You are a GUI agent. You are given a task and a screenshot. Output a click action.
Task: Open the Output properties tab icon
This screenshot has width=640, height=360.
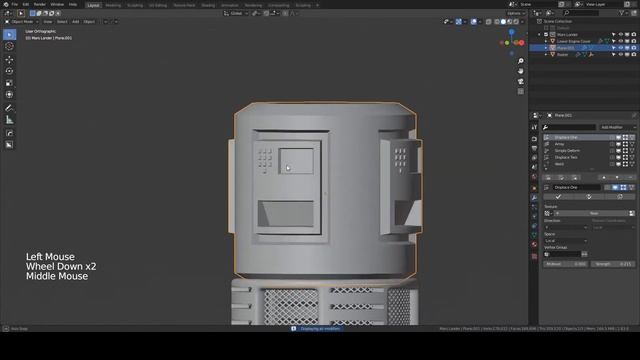[534, 148]
